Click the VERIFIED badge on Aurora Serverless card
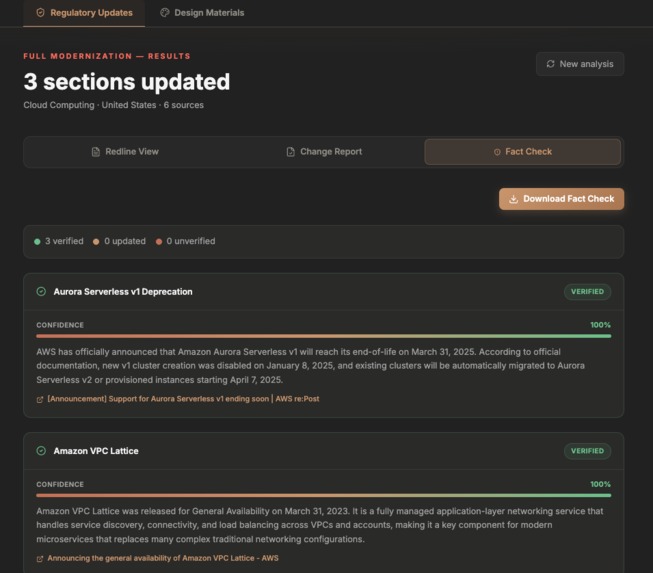Screen dimensions: 653x573 (x=587, y=291)
